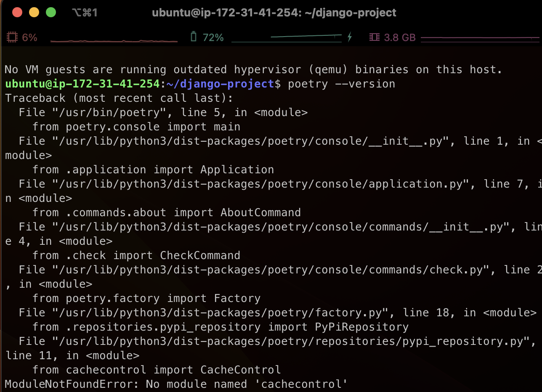Click 'from .commands.about import AboutCommand' line

[167, 212]
